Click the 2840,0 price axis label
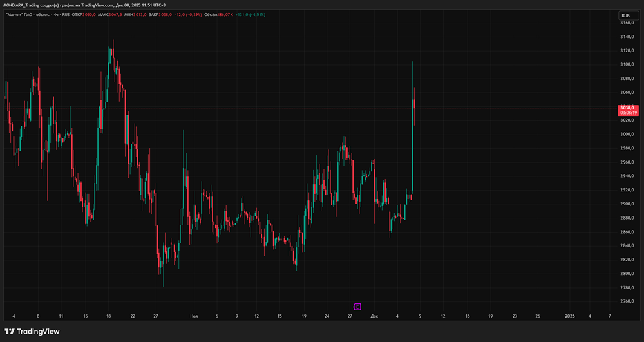 tap(628, 246)
